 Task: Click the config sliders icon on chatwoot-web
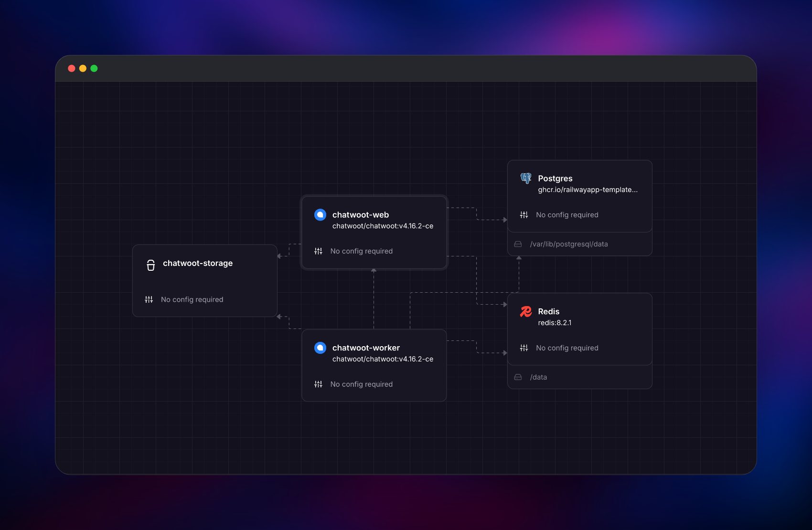(318, 251)
